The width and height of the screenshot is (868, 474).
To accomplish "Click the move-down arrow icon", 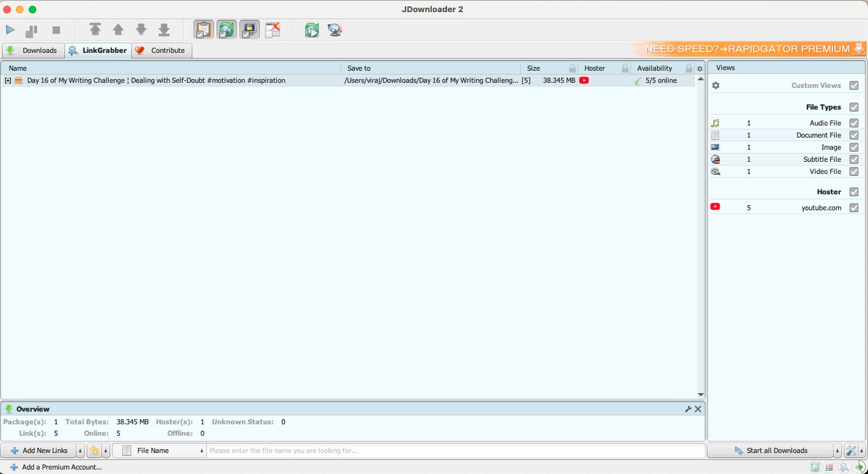I will pos(141,29).
